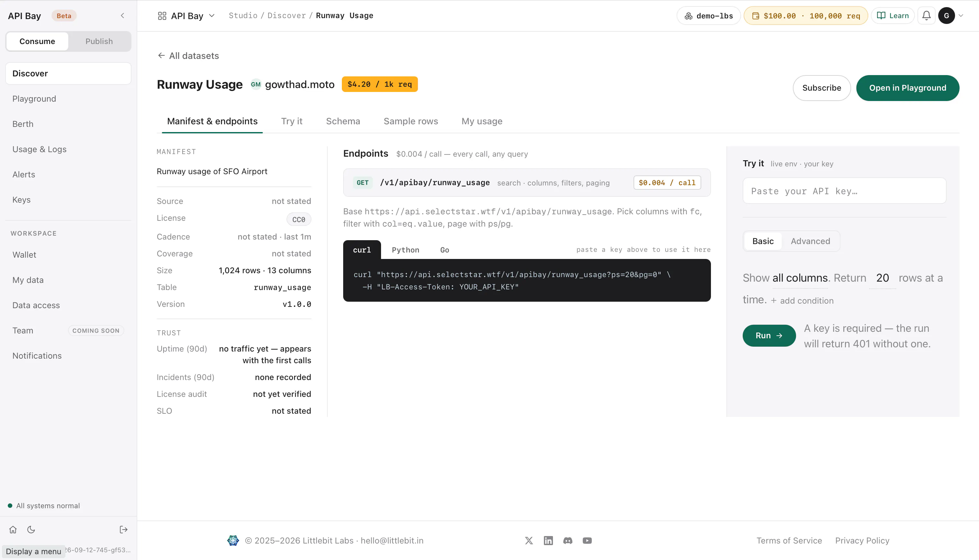Open the YouTube social link
The width and height of the screenshot is (979, 560).
pos(587,540)
